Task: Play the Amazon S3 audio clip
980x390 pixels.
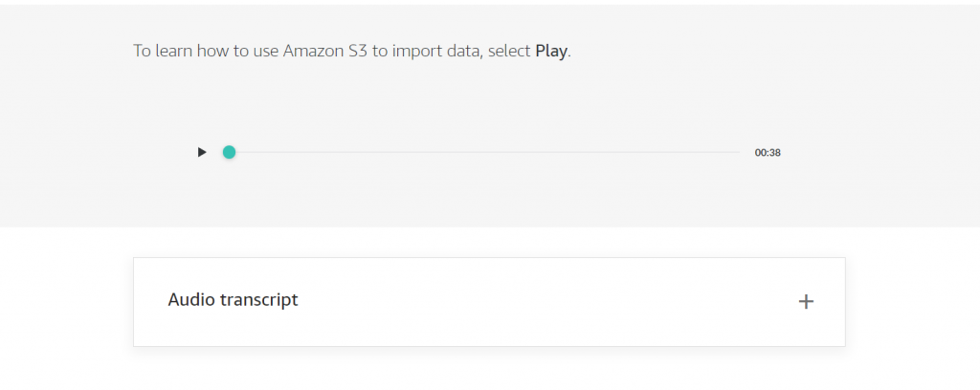Action: coord(202,152)
